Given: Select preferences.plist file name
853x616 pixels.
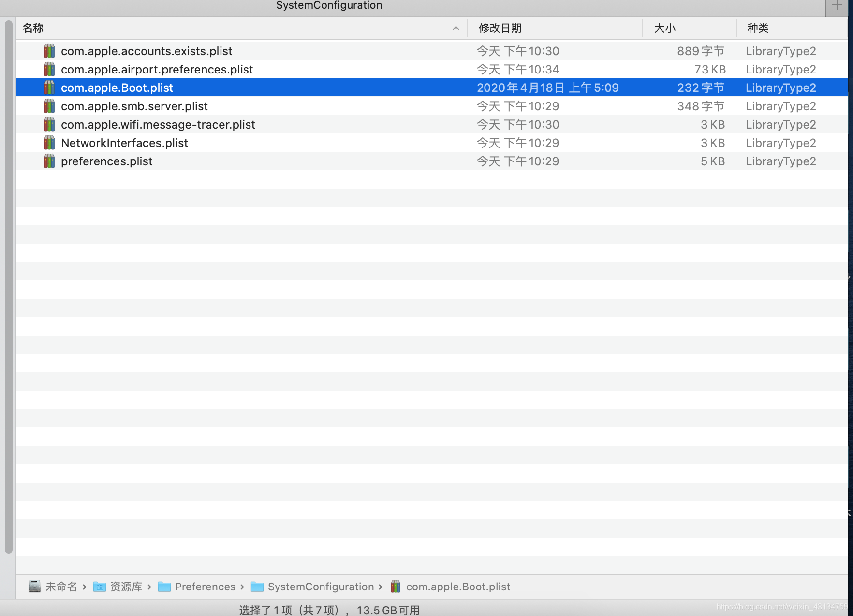Looking at the screenshot, I should 106,161.
